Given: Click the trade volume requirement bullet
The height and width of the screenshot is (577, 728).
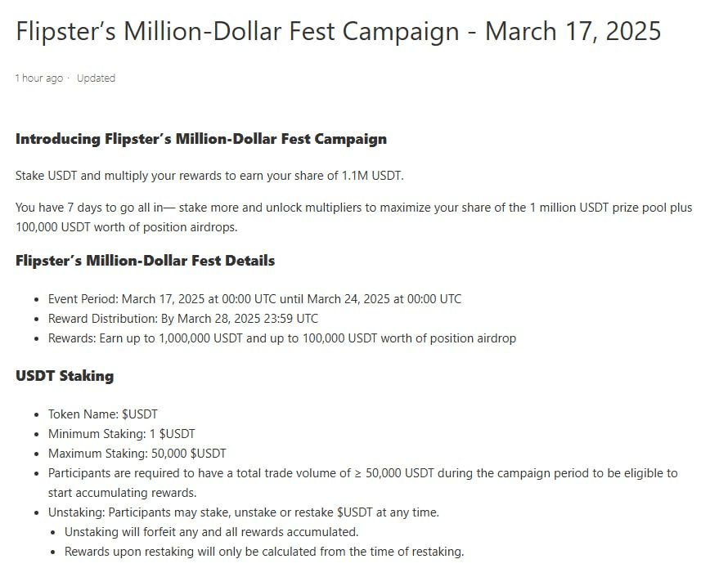Looking at the screenshot, I should (x=362, y=483).
